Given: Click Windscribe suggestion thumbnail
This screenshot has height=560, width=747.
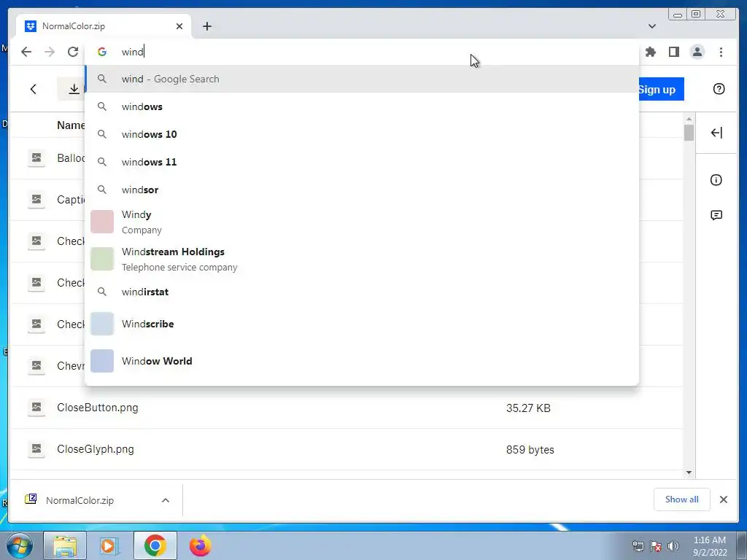Looking at the screenshot, I should pos(102,324).
